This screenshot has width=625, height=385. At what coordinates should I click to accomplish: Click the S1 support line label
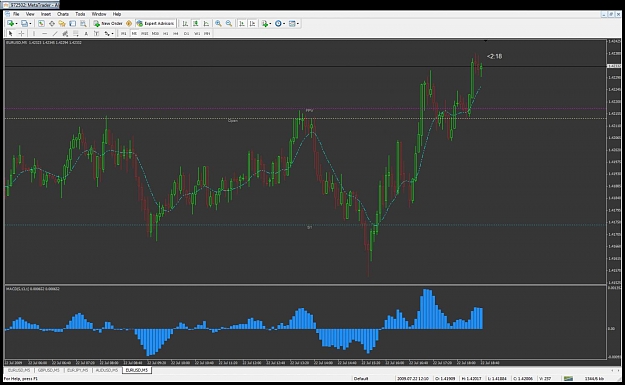click(x=309, y=227)
